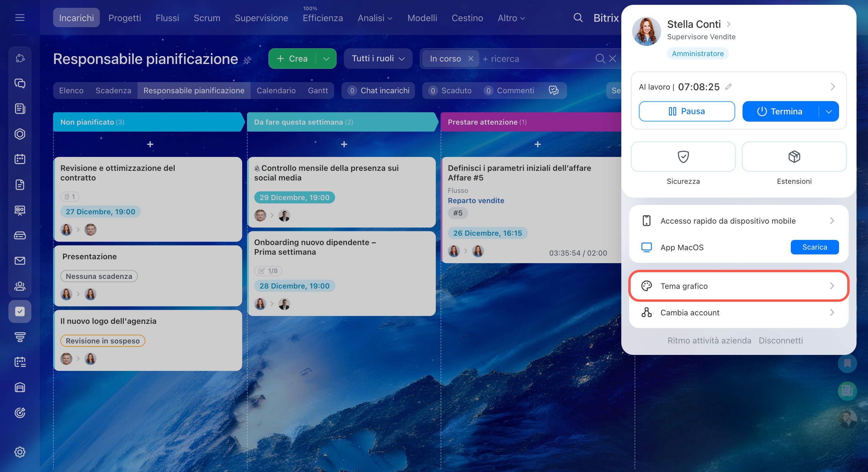The width and height of the screenshot is (868, 472).
Task: Click the Scarica button for App MacOS
Action: [814, 247]
